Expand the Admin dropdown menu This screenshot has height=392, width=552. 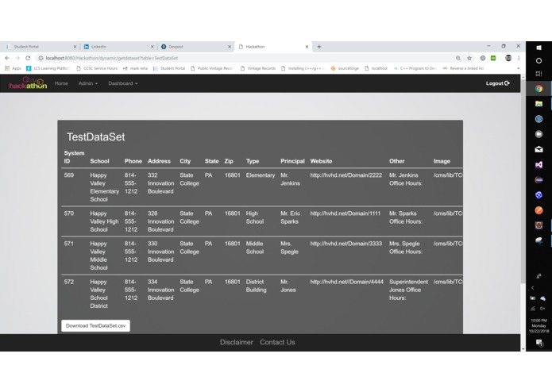[x=88, y=83]
